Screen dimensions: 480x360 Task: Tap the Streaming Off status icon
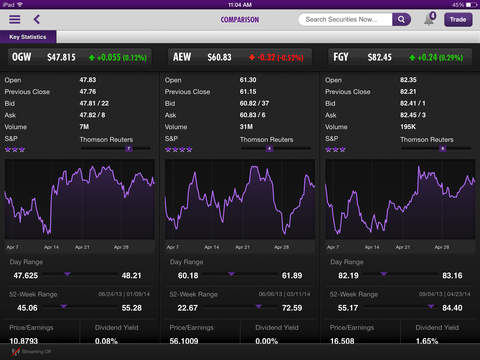tap(16, 352)
